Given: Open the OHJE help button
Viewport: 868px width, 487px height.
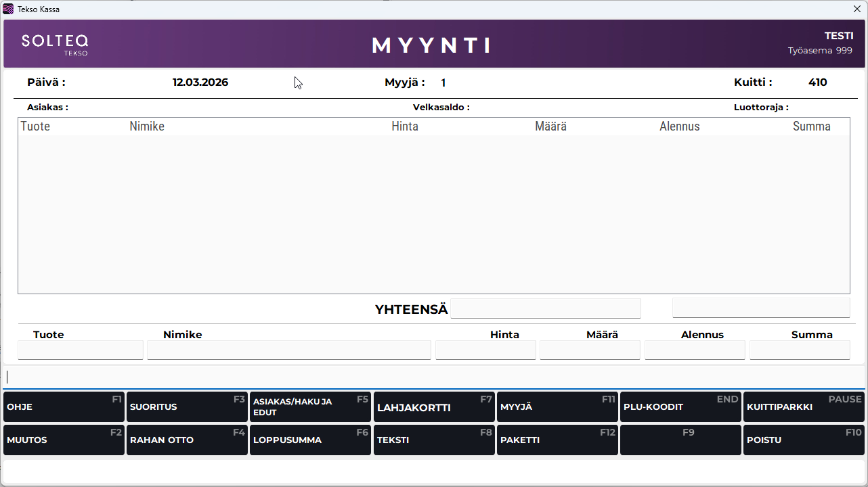Looking at the screenshot, I should 64,407.
